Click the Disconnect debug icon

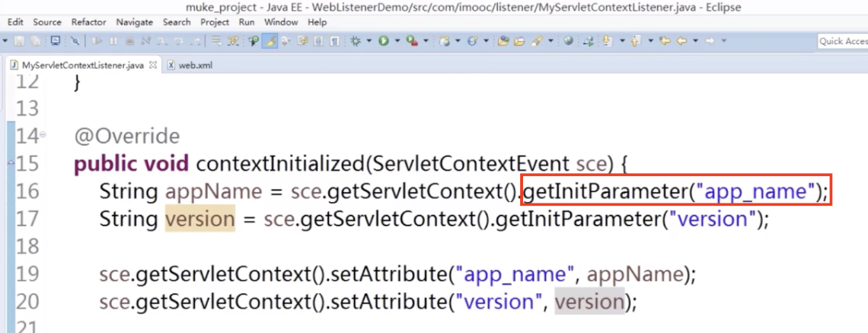[x=145, y=41]
